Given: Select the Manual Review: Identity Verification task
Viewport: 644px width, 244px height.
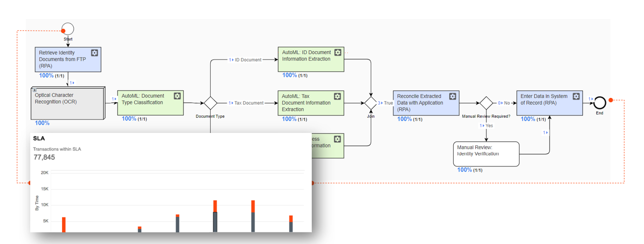Looking at the screenshot, I should coord(486,154).
